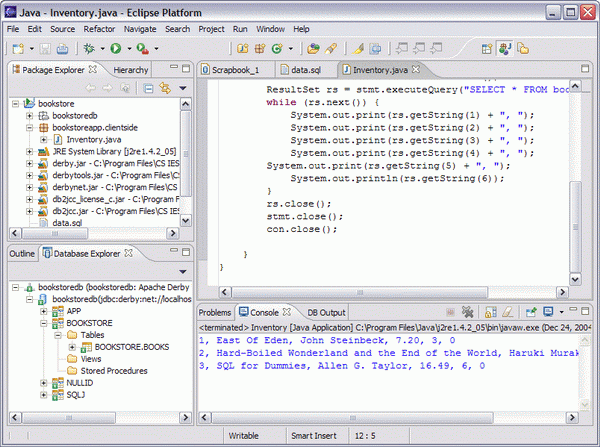This screenshot has width=600, height=447.
Task: Pin the Console view icon
Action: click(531, 312)
